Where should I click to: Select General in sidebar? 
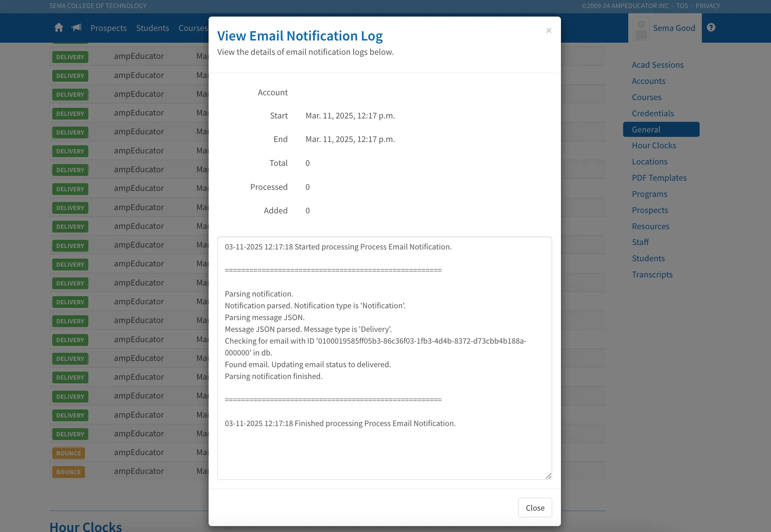tap(661, 130)
